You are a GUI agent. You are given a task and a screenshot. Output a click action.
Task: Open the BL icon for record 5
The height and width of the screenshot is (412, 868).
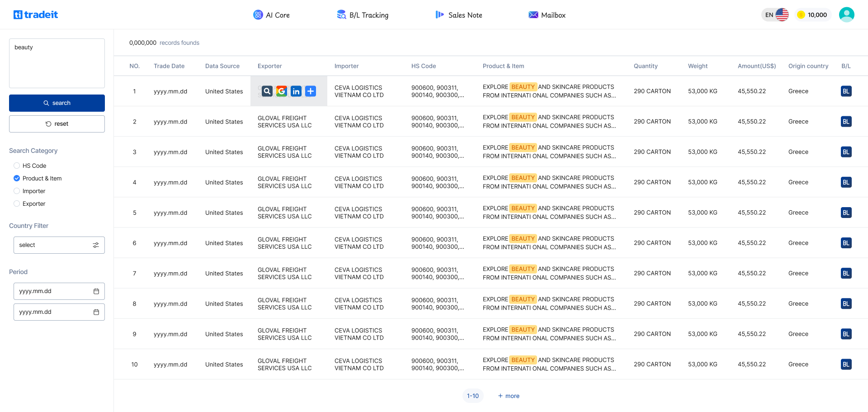pos(846,213)
